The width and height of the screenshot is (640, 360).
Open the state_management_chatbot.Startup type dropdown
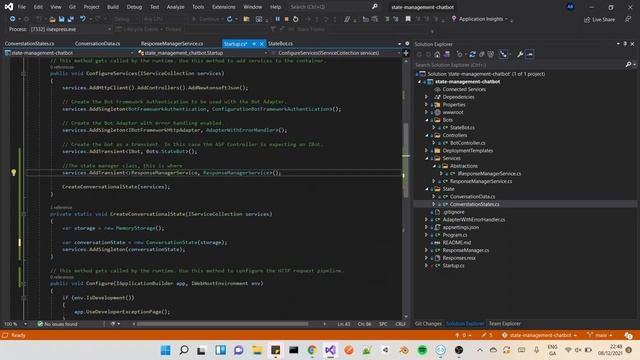click(203, 53)
